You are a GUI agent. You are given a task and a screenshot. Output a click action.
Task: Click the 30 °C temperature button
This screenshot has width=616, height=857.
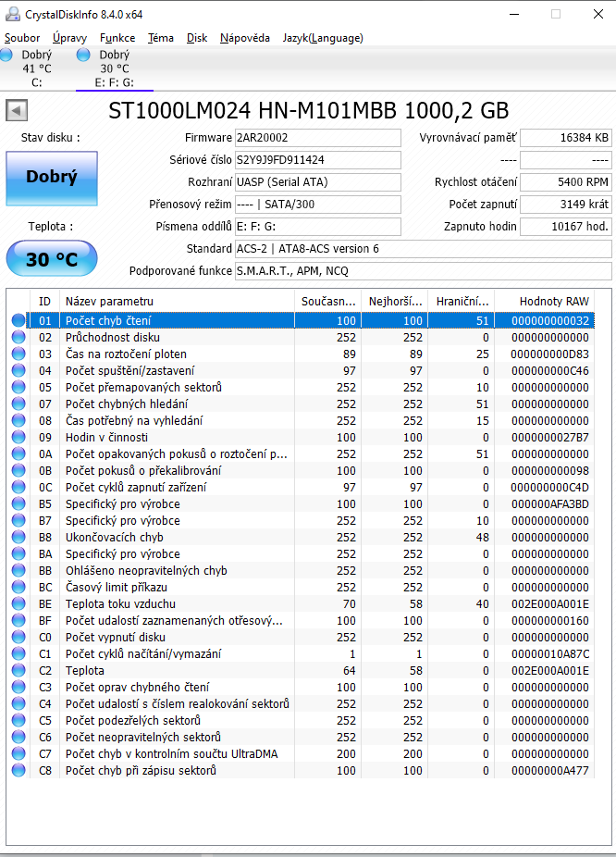coord(51,259)
